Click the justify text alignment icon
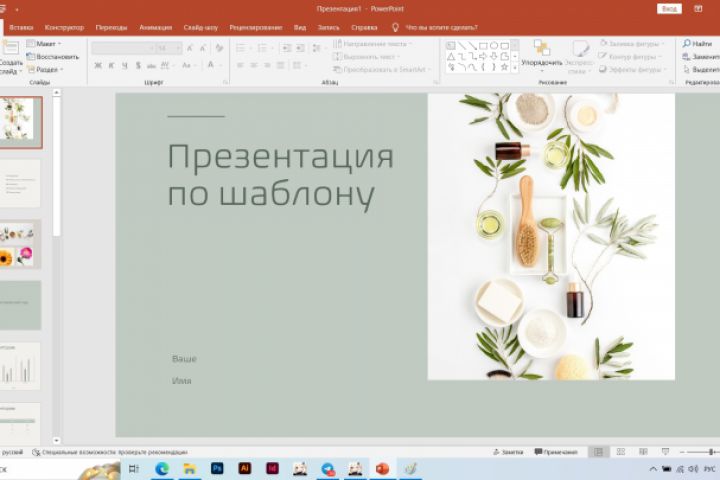This screenshot has width=720, height=480. pos(281,66)
